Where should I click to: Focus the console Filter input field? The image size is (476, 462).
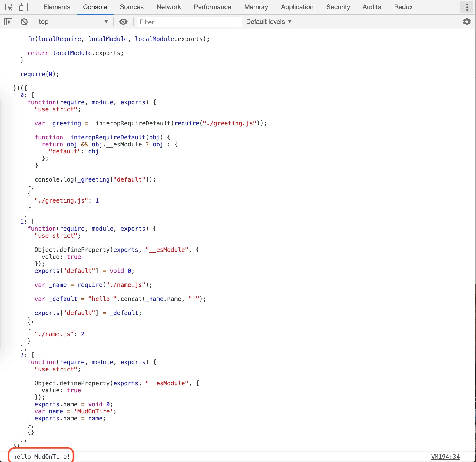click(190, 22)
